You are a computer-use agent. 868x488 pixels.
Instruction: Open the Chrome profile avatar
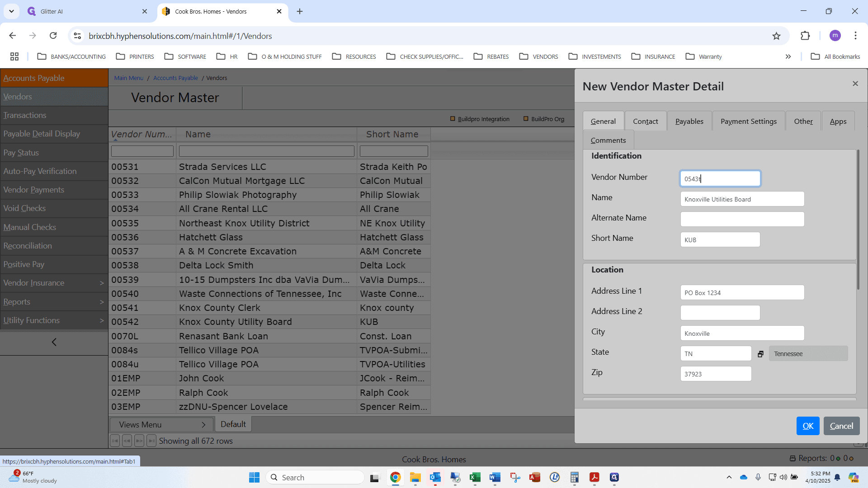coord(835,36)
